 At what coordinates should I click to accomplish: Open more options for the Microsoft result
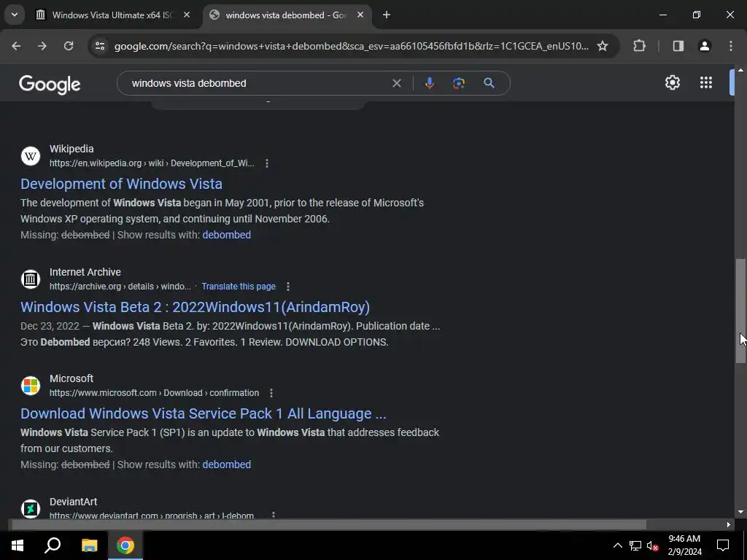point(271,393)
